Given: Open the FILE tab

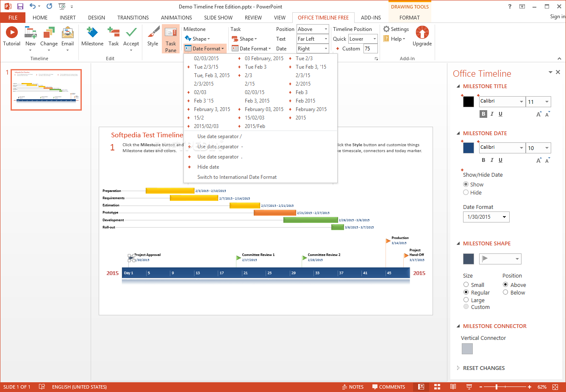Looking at the screenshot, I should point(13,17).
